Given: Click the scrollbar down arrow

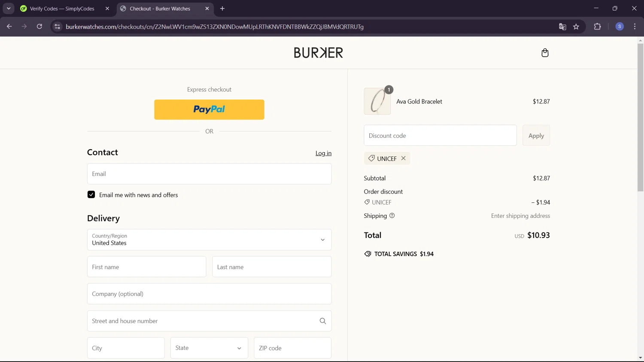Looking at the screenshot, I should [640, 358].
